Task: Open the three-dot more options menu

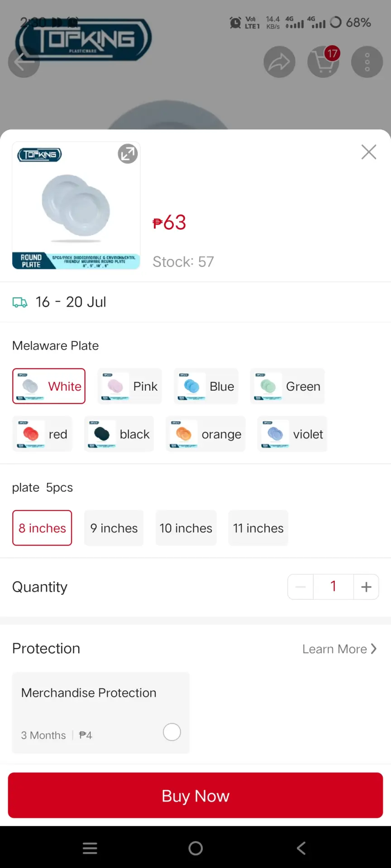Action: tap(367, 62)
